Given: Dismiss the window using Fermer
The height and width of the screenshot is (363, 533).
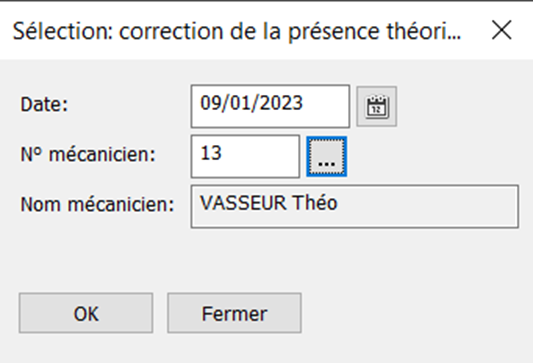Looking at the screenshot, I should (234, 313).
